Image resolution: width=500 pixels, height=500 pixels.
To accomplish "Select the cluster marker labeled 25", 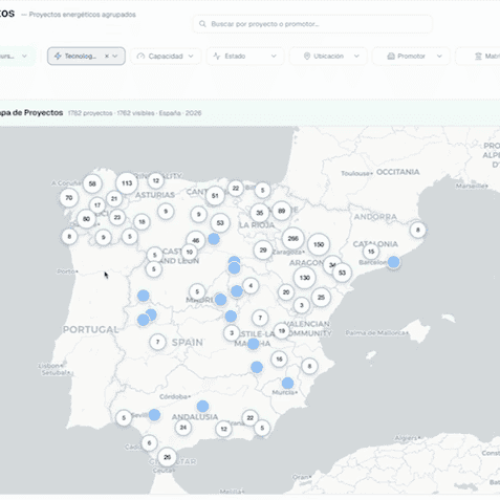I will pos(321,297).
